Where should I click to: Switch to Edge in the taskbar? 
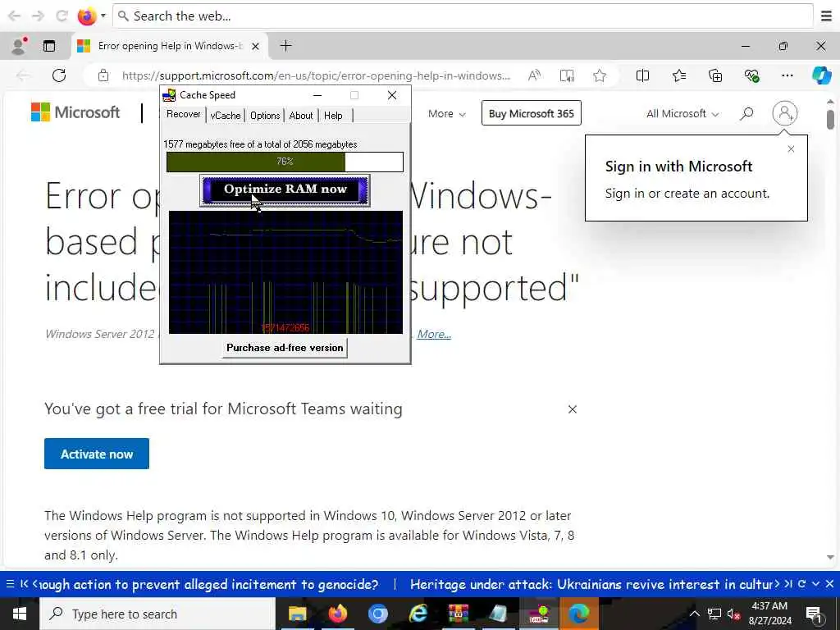[578, 614]
